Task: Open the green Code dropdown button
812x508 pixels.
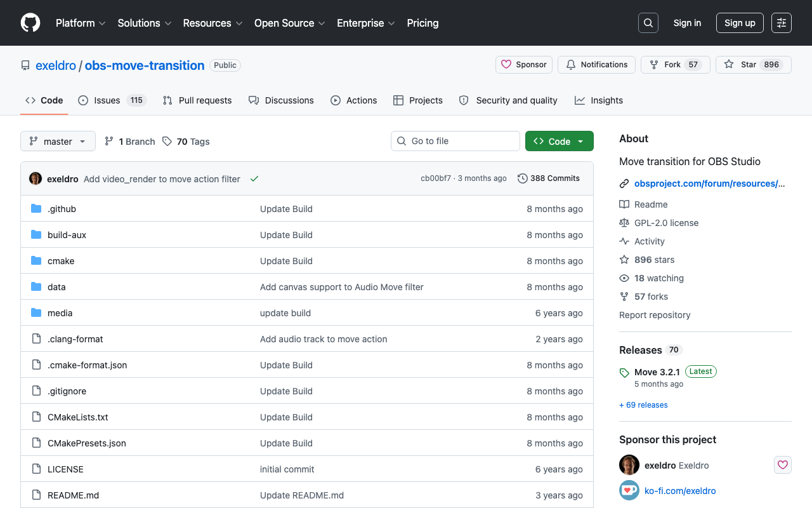Action: click(560, 141)
